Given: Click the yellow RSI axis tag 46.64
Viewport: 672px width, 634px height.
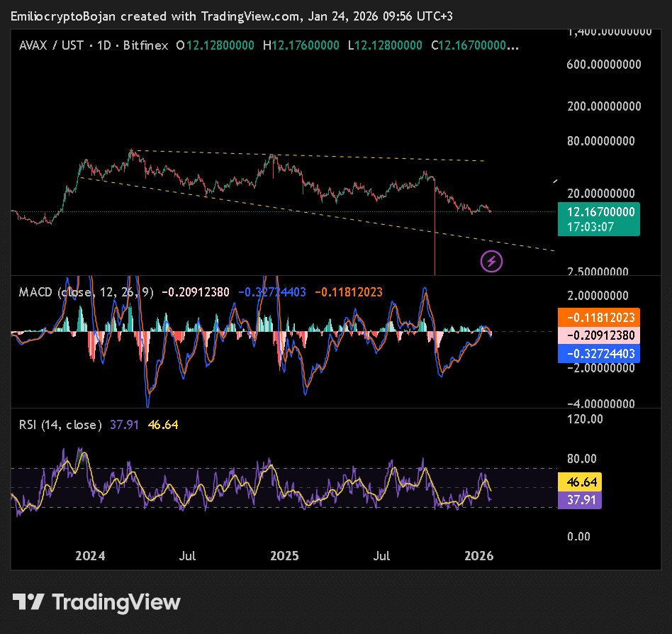Looking at the screenshot, I should [580, 482].
